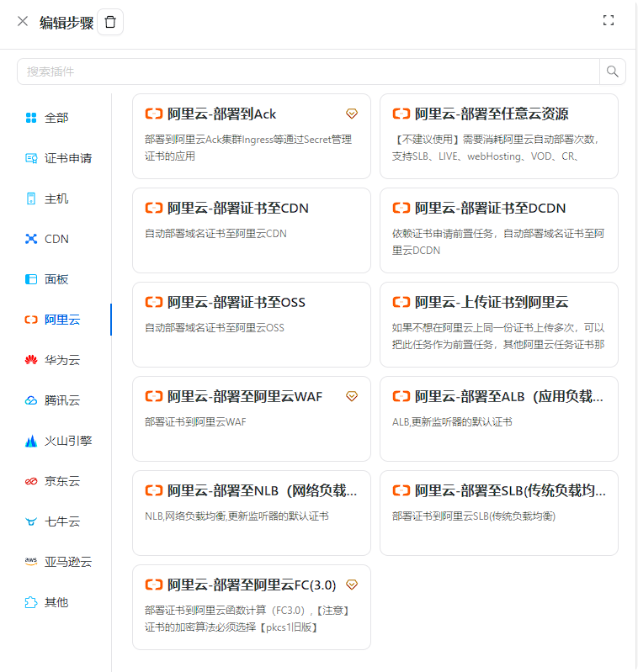The height and width of the screenshot is (672, 638).
Task: Choose the 阿里云-部署证书至DCDN plugin card
Action: 499,230
